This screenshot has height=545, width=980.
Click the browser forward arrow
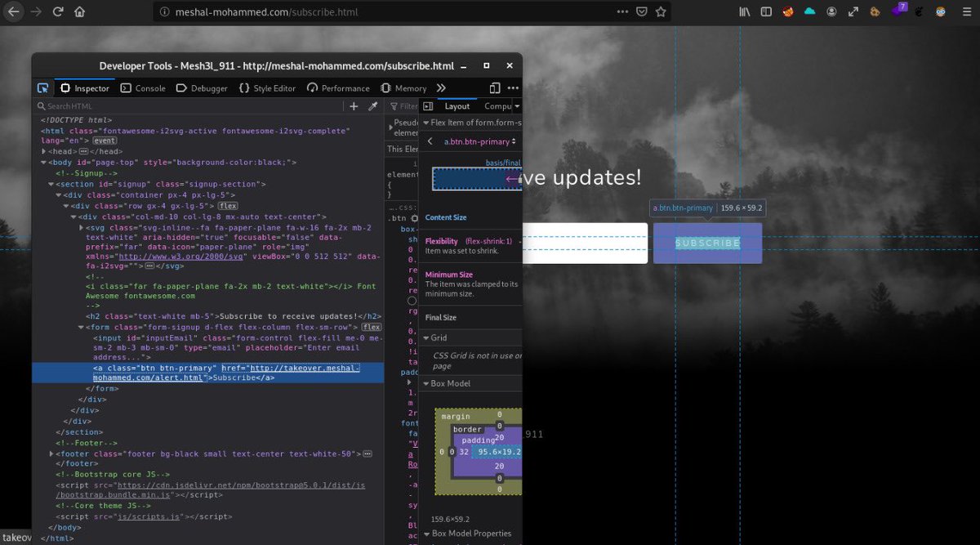pos(36,12)
